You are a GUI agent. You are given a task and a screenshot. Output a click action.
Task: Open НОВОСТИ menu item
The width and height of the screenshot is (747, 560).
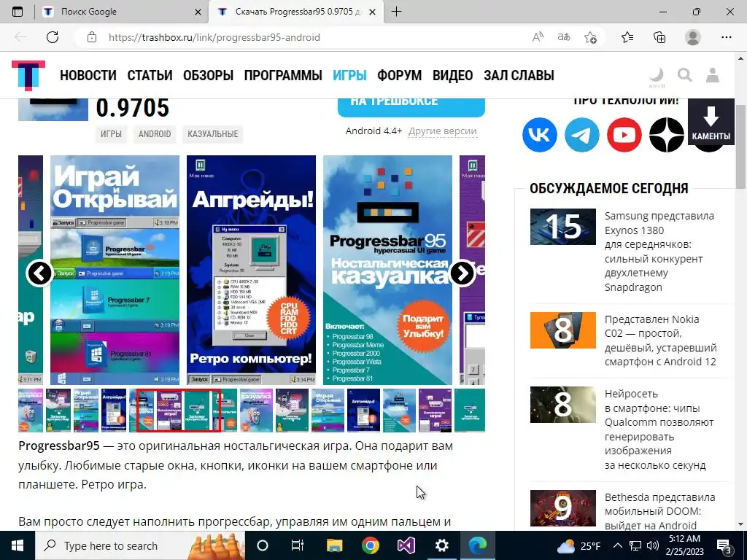pos(88,75)
